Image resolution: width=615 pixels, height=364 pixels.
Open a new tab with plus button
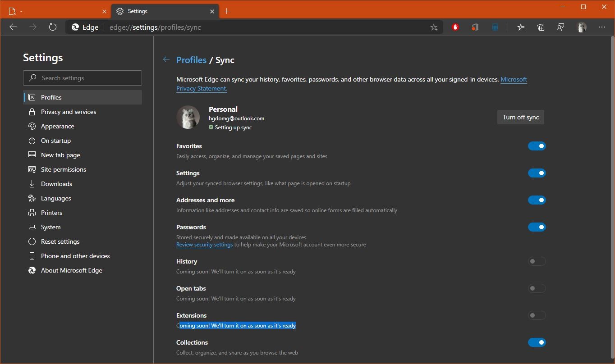point(226,11)
